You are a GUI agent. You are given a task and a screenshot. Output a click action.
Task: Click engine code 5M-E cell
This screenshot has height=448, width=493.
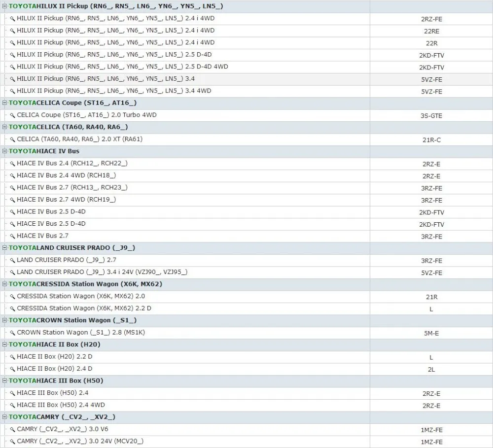[x=431, y=333]
